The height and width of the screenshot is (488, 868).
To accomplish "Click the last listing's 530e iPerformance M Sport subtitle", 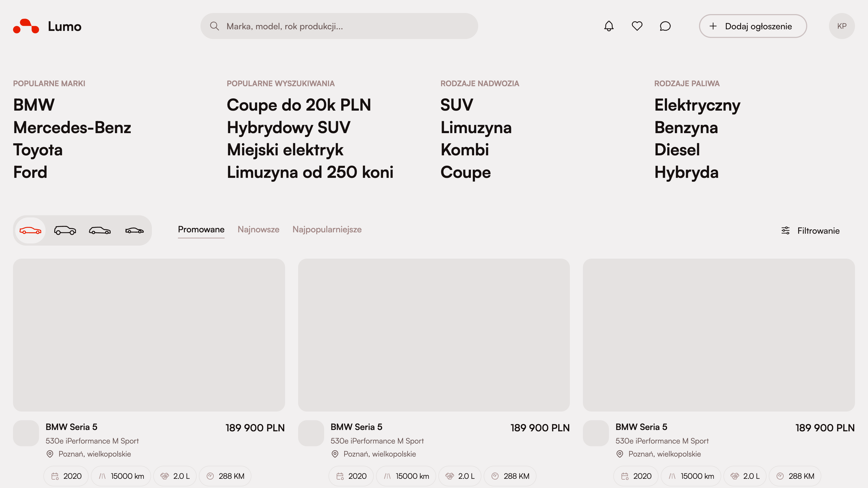I will pyautogui.click(x=662, y=441).
